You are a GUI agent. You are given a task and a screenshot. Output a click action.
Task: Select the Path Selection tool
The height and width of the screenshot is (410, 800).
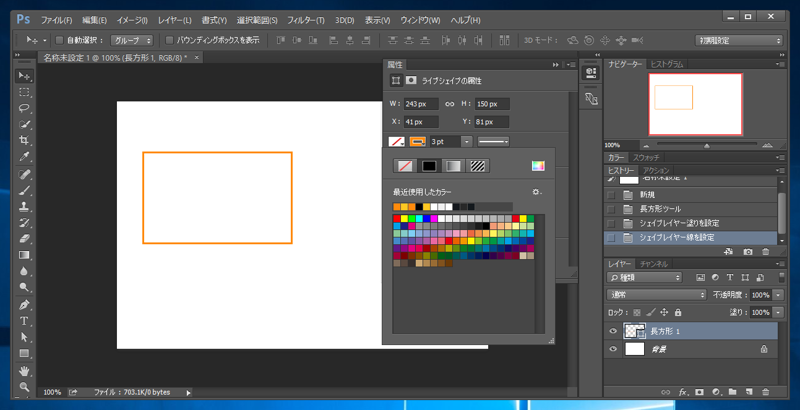[x=24, y=337]
